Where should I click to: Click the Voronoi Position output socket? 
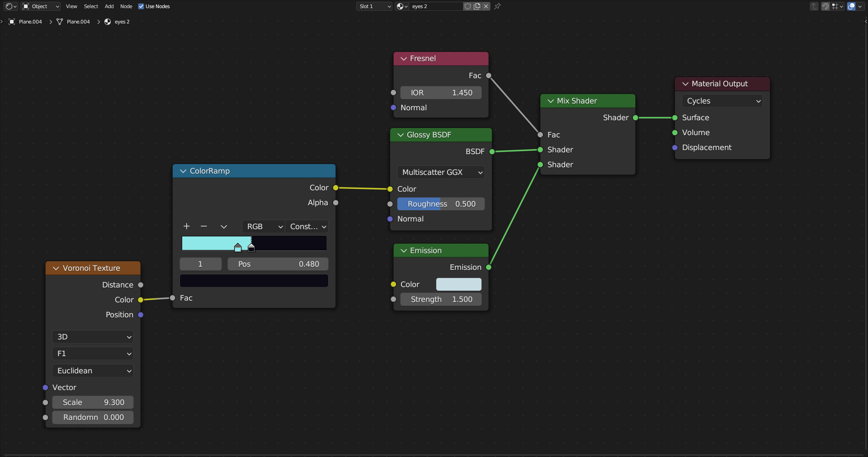(x=141, y=315)
